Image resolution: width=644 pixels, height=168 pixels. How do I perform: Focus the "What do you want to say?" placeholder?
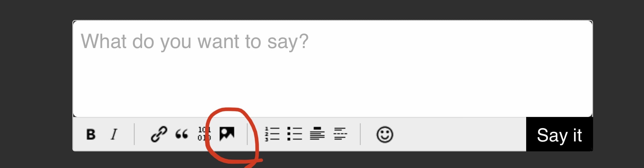tap(195, 41)
